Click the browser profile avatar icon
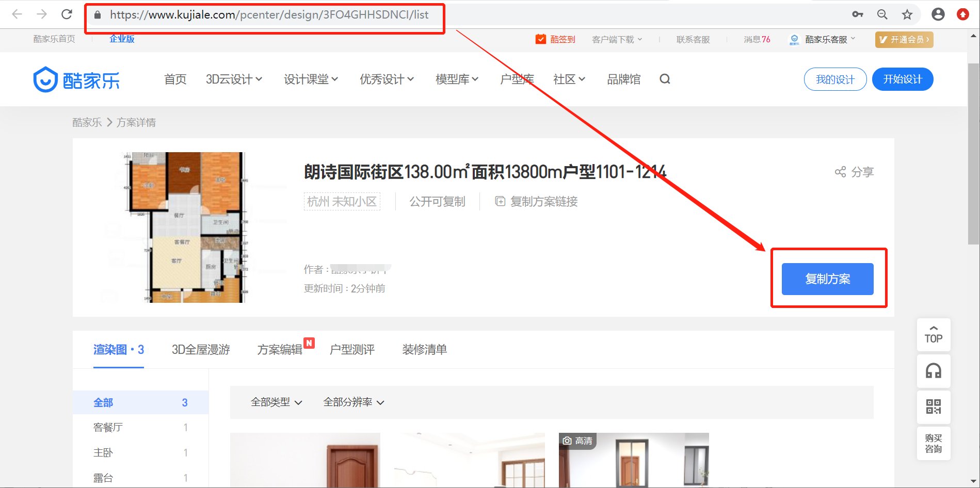 (938, 14)
